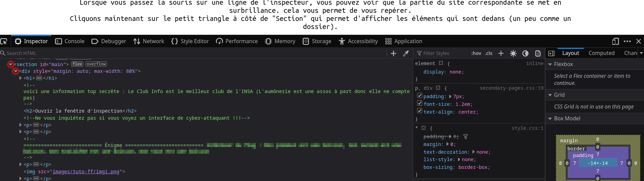Image resolution: width=644 pixels, height=181 pixels.
Task: Toggle print media simulation icon
Action: pos(538,53)
